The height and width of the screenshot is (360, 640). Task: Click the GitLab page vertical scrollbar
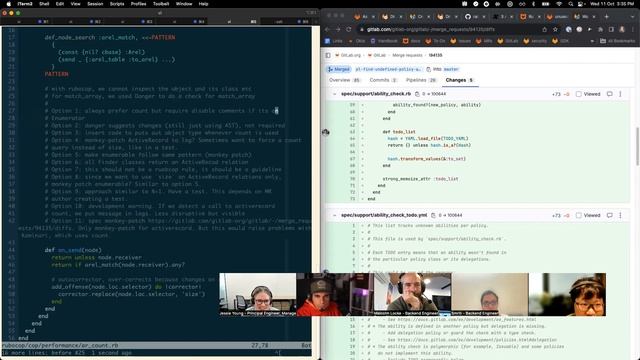click(x=637, y=147)
